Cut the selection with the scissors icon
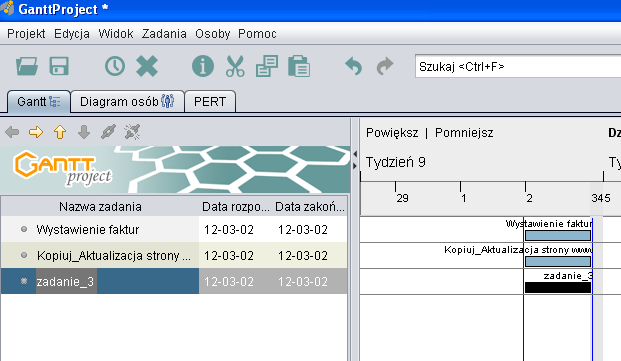Screen dimensions: 621x361 click(235, 66)
